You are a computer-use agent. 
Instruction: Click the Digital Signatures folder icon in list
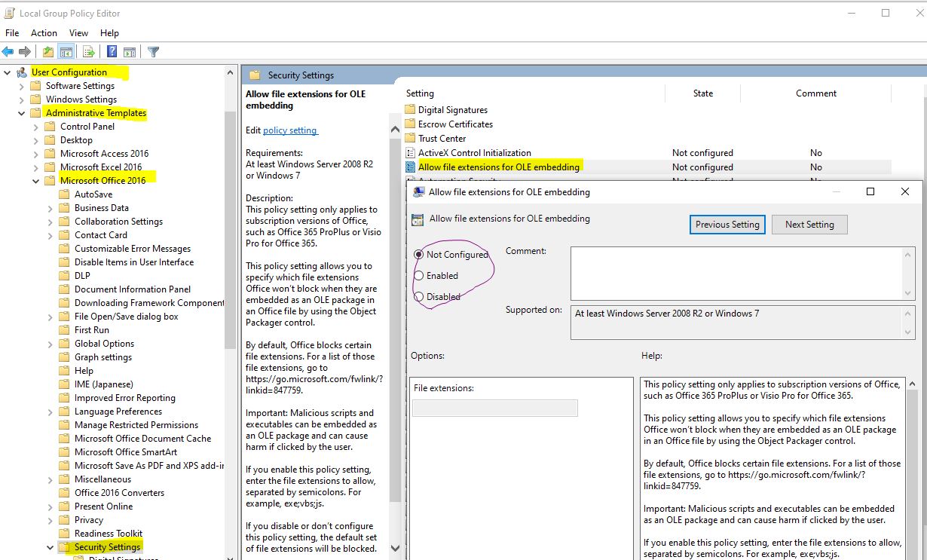[x=411, y=110]
